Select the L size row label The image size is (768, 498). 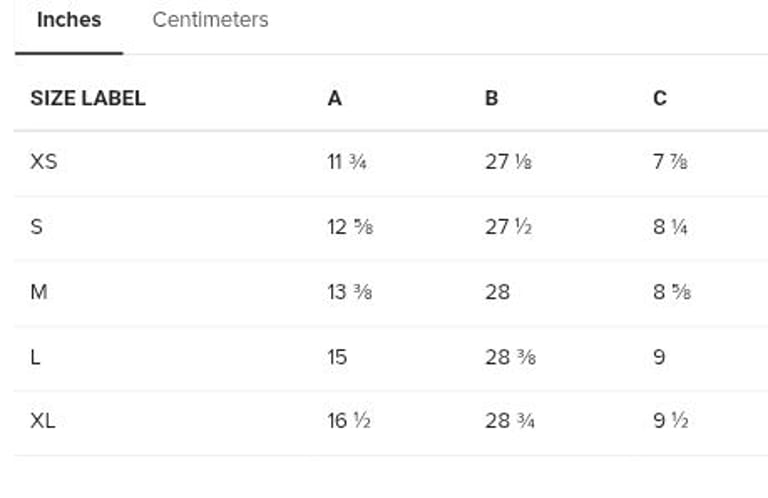(36, 357)
